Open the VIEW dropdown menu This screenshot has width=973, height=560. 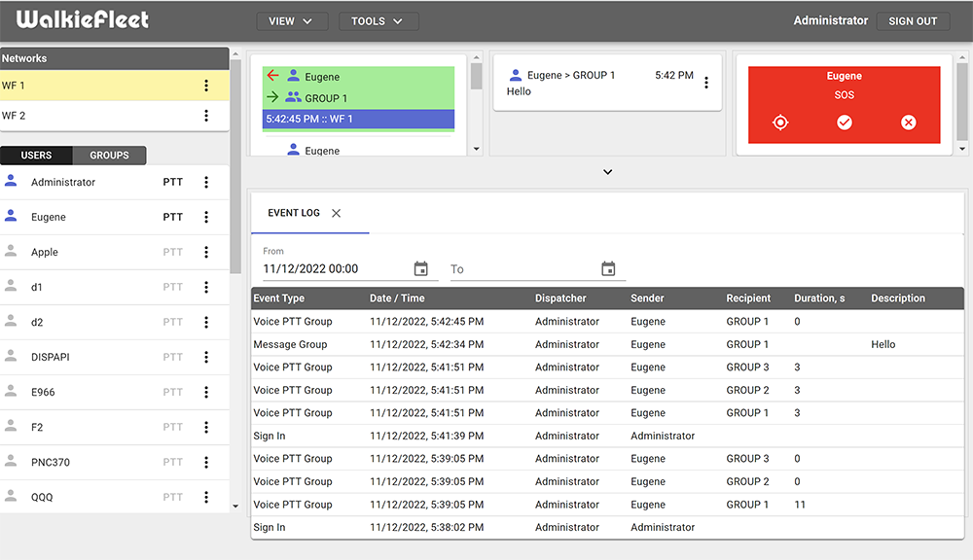[292, 20]
